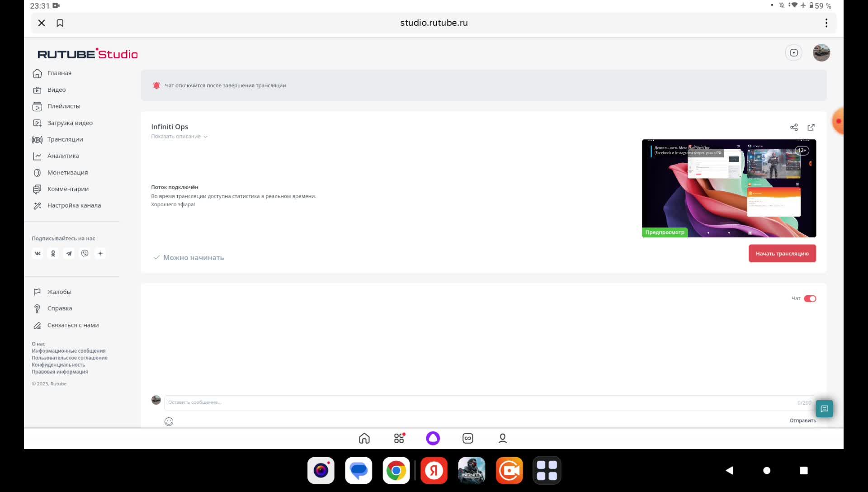The height and width of the screenshot is (492, 868).
Task: Open the Telegram social link
Action: pos(69,254)
